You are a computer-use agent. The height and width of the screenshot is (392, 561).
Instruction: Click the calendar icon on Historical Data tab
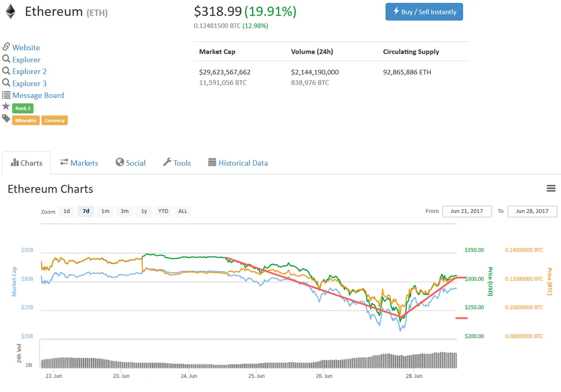coord(212,162)
